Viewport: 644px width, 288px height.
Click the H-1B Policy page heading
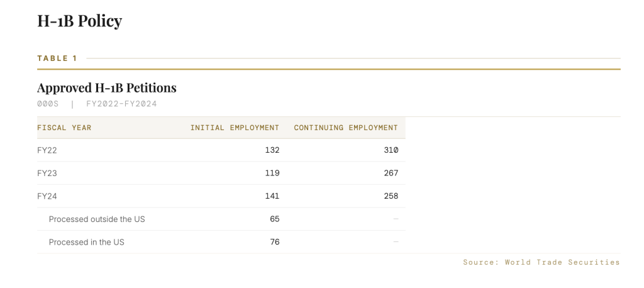pyautogui.click(x=79, y=21)
